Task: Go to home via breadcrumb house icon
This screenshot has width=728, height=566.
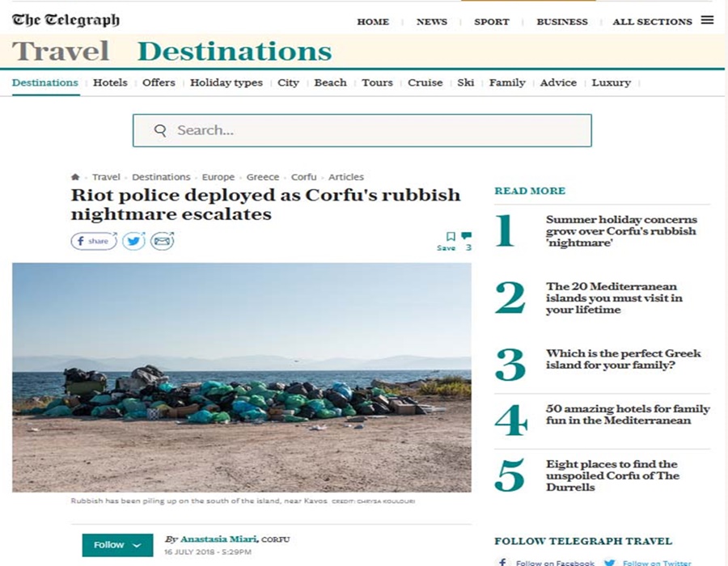Action: click(75, 177)
